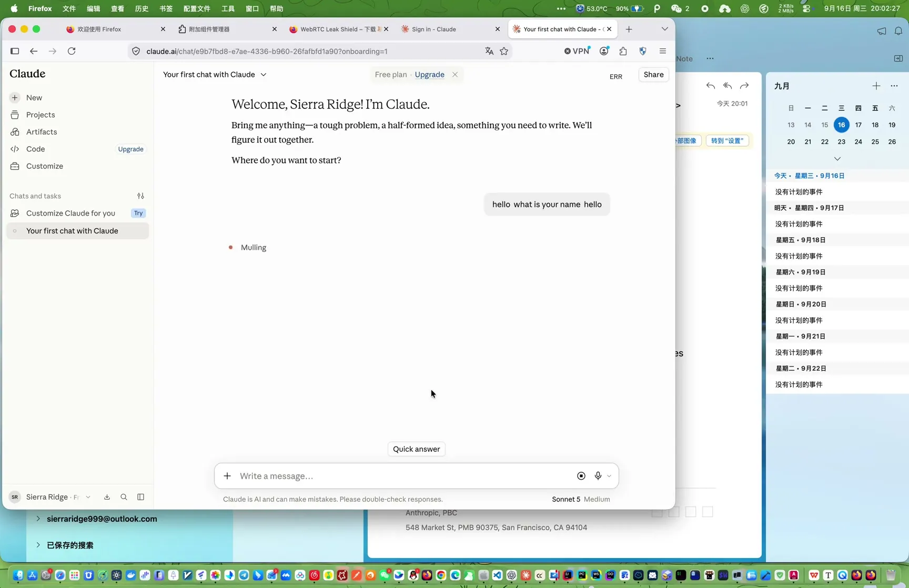Click the Upgrade badge beside Code
Image resolution: width=909 pixels, height=588 pixels.
(x=131, y=149)
